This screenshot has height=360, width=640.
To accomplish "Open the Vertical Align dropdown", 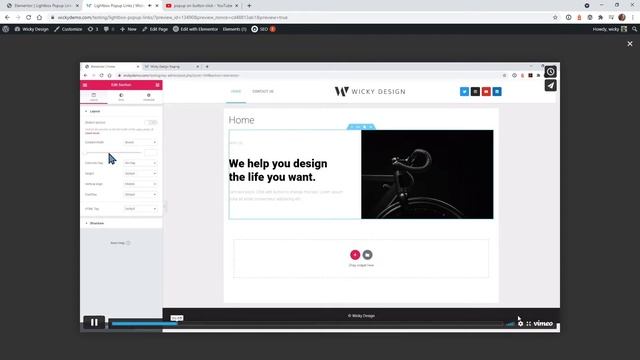I will (140, 184).
